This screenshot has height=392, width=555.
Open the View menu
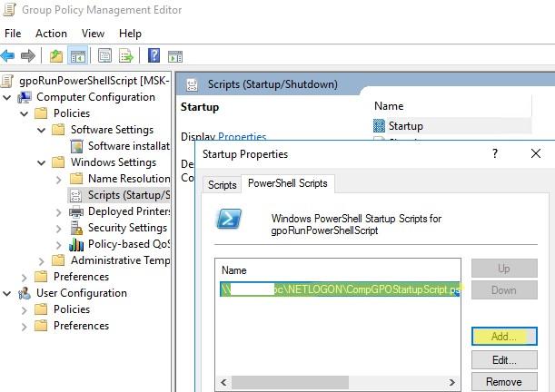click(93, 34)
